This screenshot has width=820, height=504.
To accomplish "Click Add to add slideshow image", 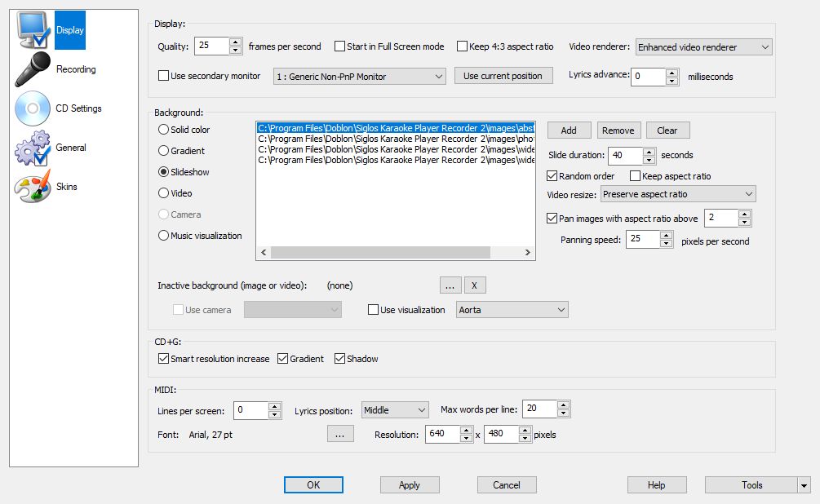I will [x=569, y=130].
